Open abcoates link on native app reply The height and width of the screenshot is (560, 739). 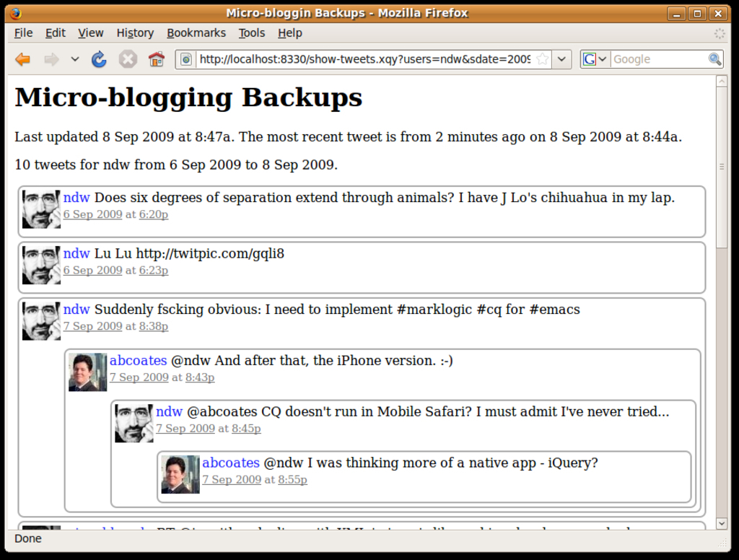click(231, 463)
